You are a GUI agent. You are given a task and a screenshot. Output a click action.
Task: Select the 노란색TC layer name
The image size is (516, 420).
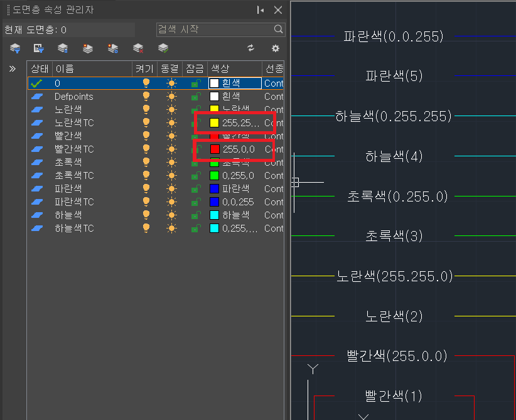74,123
